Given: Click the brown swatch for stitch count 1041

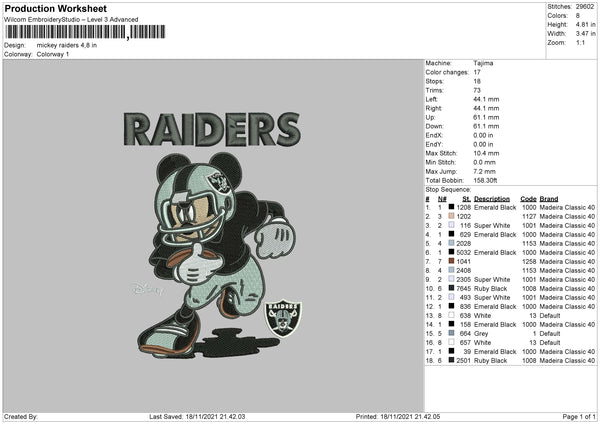Looking at the screenshot, I should (x=451, y=261).
